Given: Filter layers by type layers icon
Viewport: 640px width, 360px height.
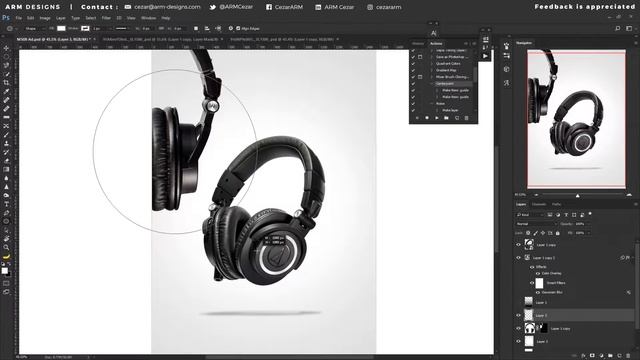Looking at the screenshot, I should click(566, 215).
